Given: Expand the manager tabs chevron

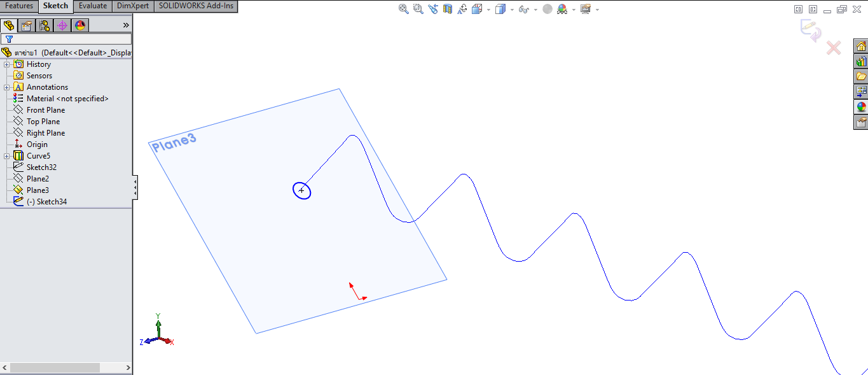Looking at the screenshot, I should 126,25.
